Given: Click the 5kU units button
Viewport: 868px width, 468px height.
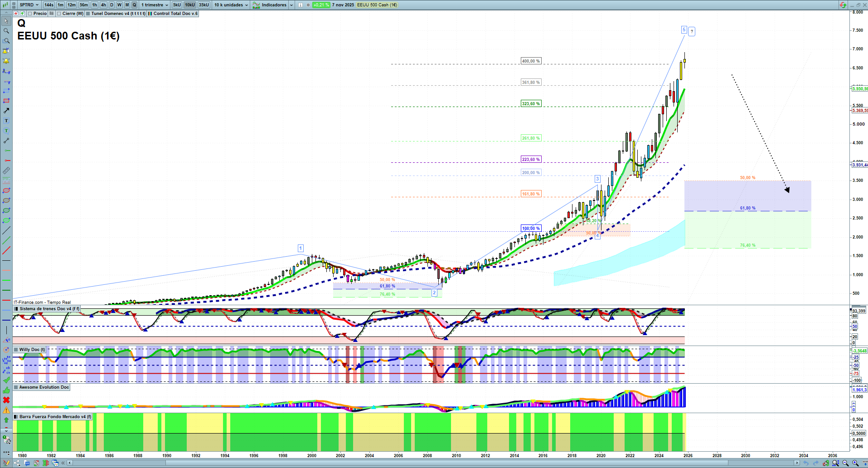Looking at the screenshot, I should pos(177,5).
